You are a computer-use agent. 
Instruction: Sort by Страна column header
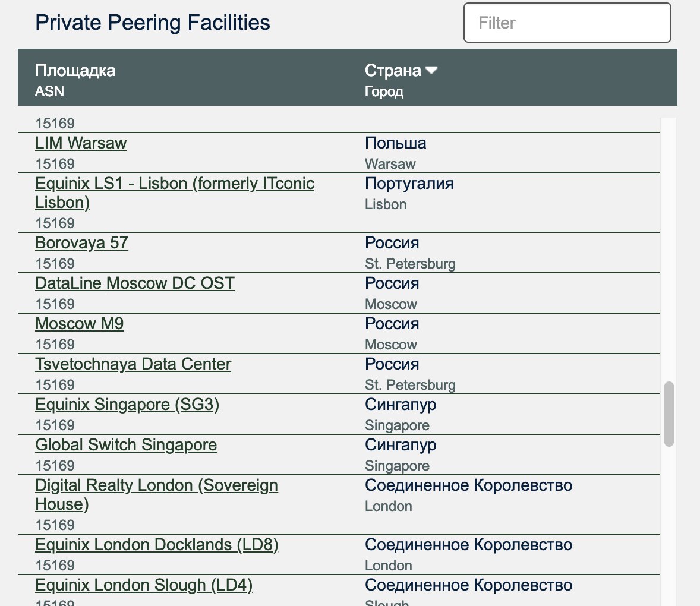tap(393, 71)
